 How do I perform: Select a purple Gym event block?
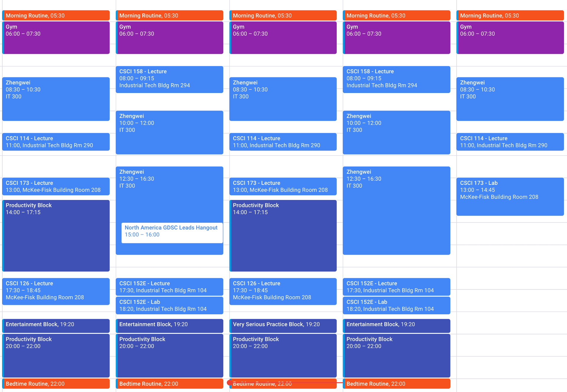pyautogui.click(x=56, y=38)
